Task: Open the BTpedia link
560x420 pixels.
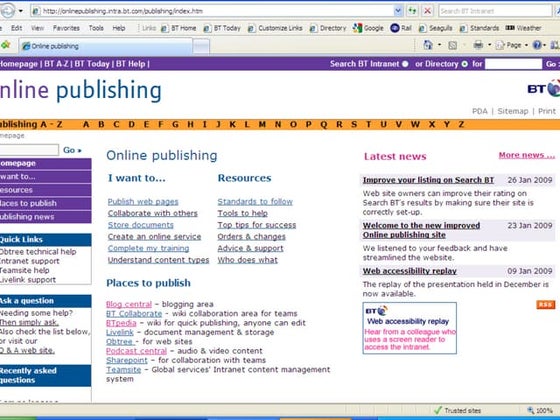Action: pos(121,323)
